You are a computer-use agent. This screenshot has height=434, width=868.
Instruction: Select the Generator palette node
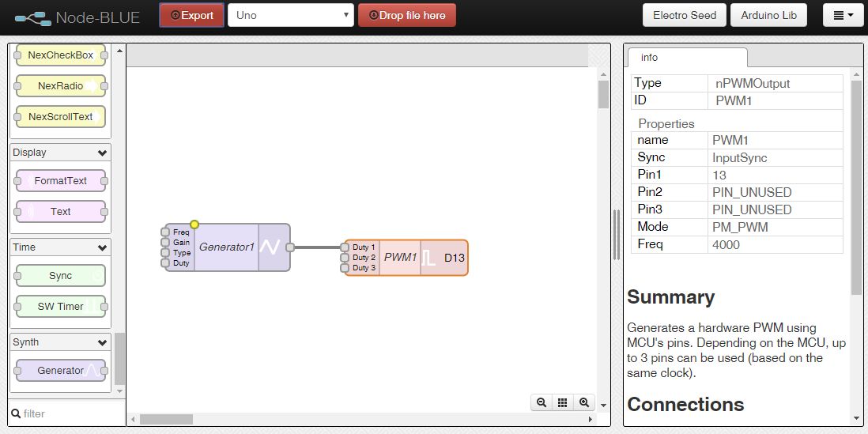click(60, 370)
